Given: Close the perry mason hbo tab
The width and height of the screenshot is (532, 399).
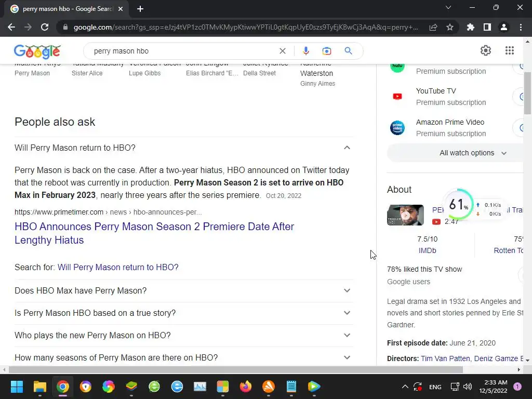Looking at the screenshot, I should pos(121,9).
